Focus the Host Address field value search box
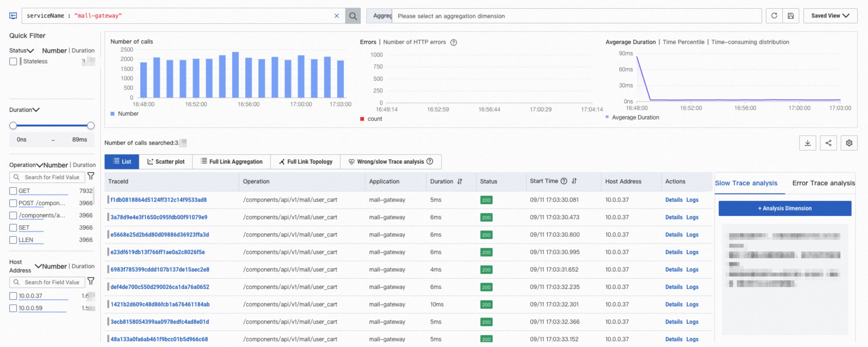868x347 pixels. pos(47,282)
